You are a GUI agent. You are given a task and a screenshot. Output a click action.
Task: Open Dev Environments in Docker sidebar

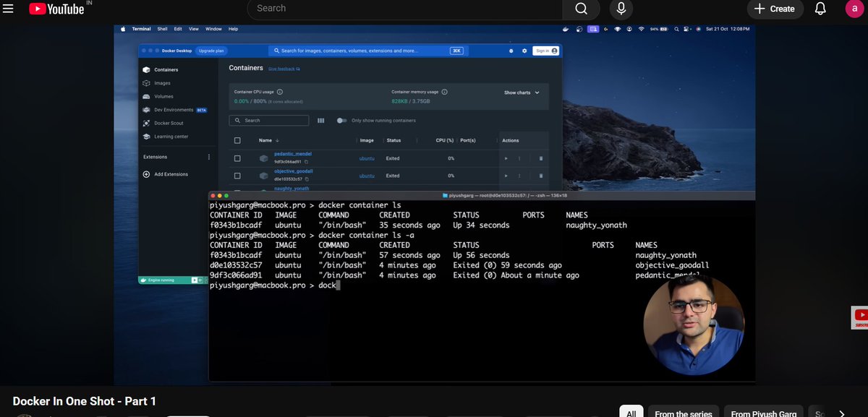[x=175, y=110]
